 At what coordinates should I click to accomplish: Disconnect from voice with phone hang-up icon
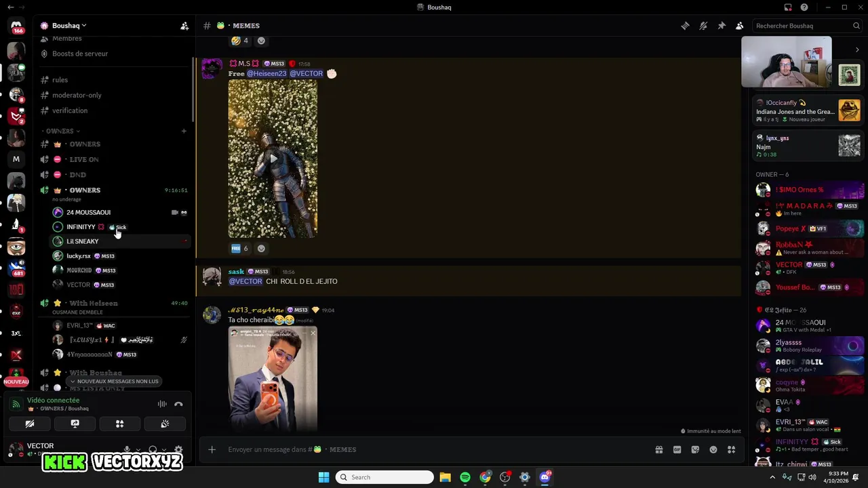point(178,404)
